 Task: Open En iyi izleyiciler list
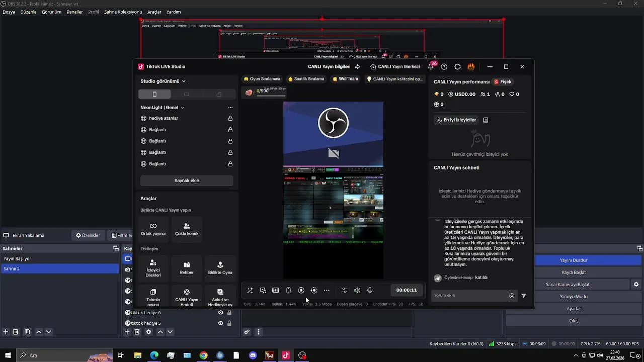coord(456,120)
